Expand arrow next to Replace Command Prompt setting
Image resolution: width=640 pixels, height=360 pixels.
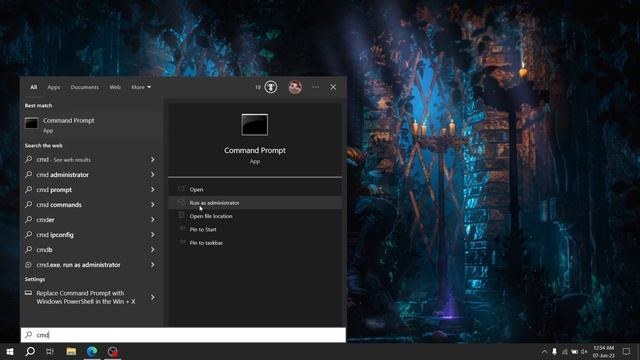152,297
